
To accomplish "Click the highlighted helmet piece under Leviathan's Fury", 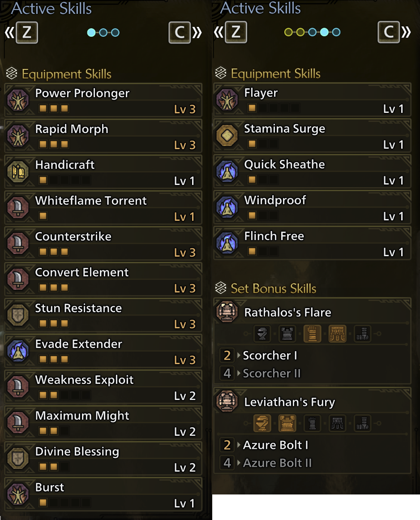I will click(262, 423).
